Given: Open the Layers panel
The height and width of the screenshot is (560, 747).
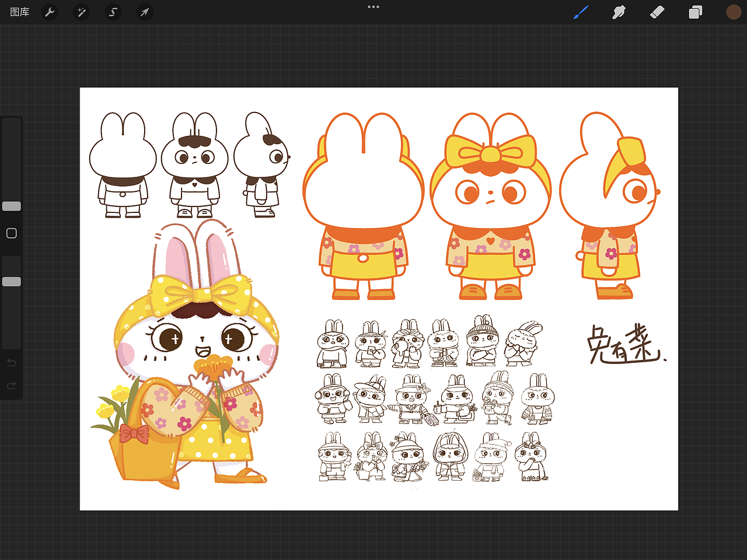Looking at the screenshot, I should pos(695,12).
